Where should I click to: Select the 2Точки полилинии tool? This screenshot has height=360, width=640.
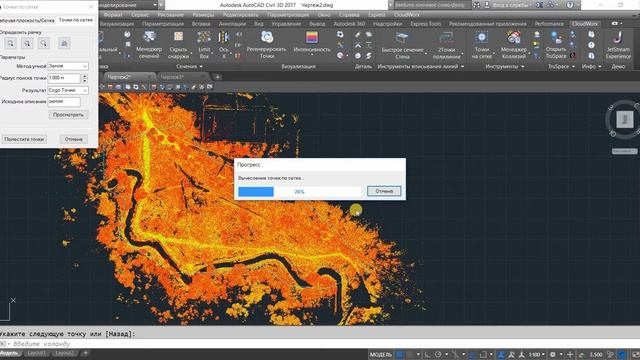(447, 44)
